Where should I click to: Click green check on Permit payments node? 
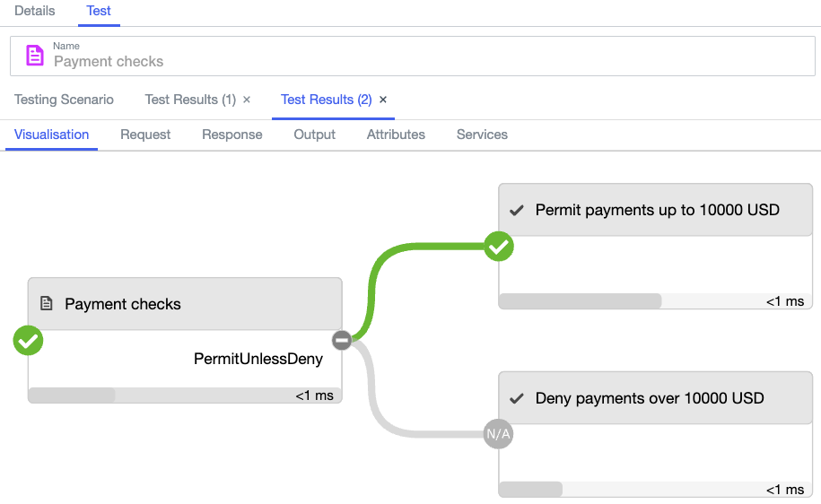pos(499,247)
